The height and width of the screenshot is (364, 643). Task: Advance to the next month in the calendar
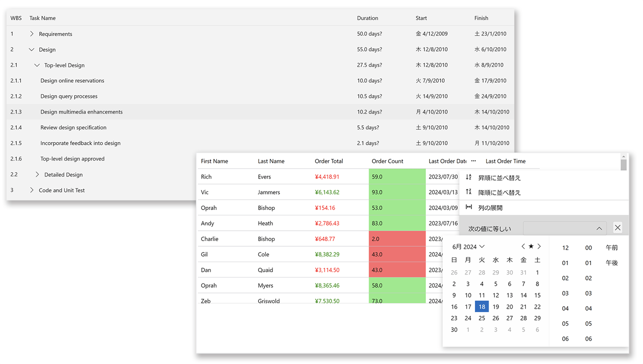point(539,247)
